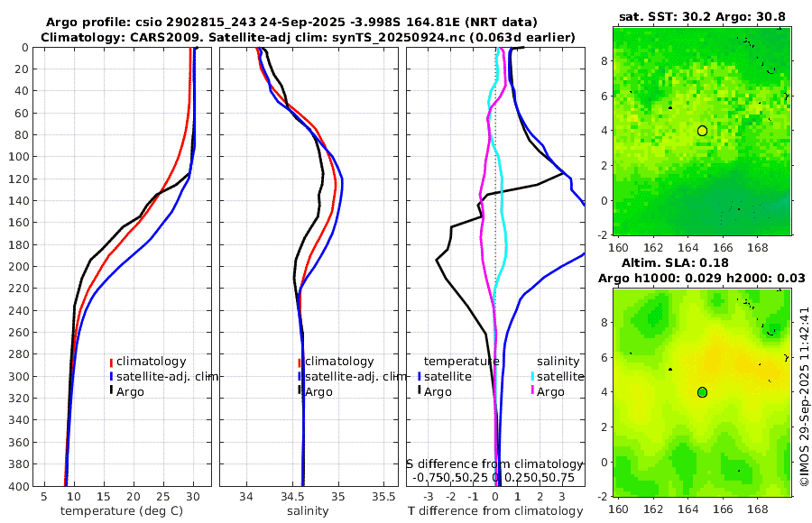Click the Climatology CARS2009 subtitle line

point(308,37)
